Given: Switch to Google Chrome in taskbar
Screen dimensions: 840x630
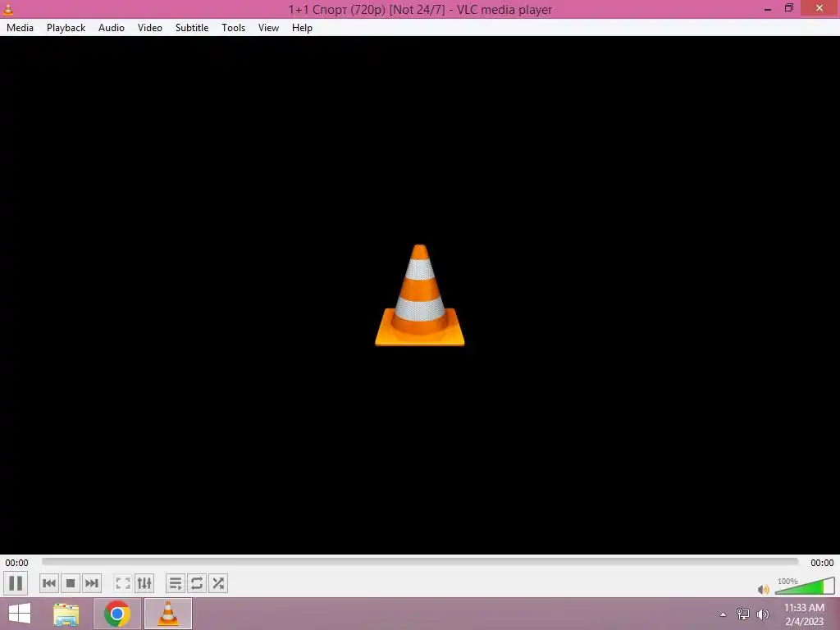Looking at the screenshot, I should coord(117,614).
